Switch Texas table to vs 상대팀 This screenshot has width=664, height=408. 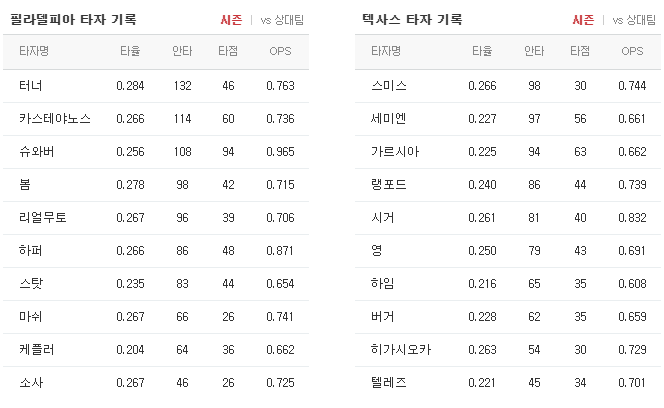click(x=634, y=20)
